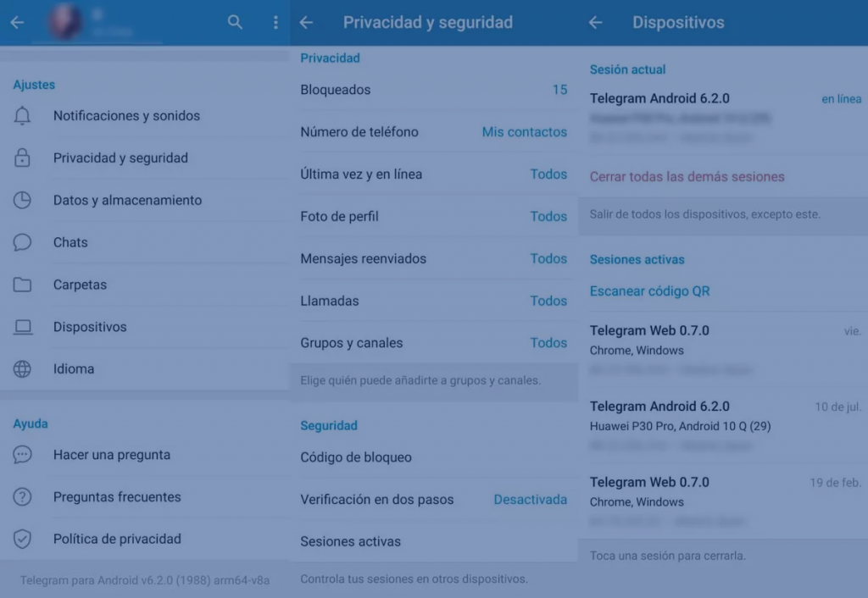Open Escanear código QR
Viewport: 868px width, 598px height.
pyautogui.click(x=651, y=291)
